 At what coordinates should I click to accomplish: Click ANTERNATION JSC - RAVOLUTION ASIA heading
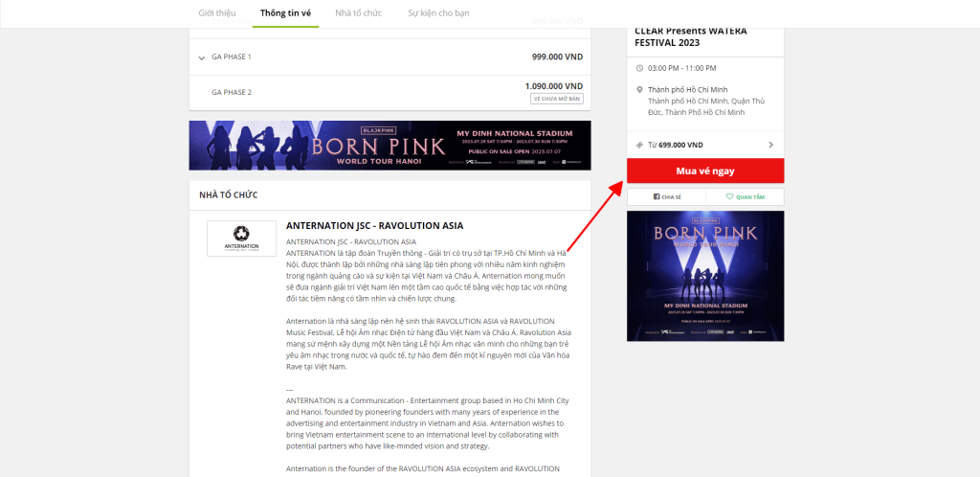[374, 226]
